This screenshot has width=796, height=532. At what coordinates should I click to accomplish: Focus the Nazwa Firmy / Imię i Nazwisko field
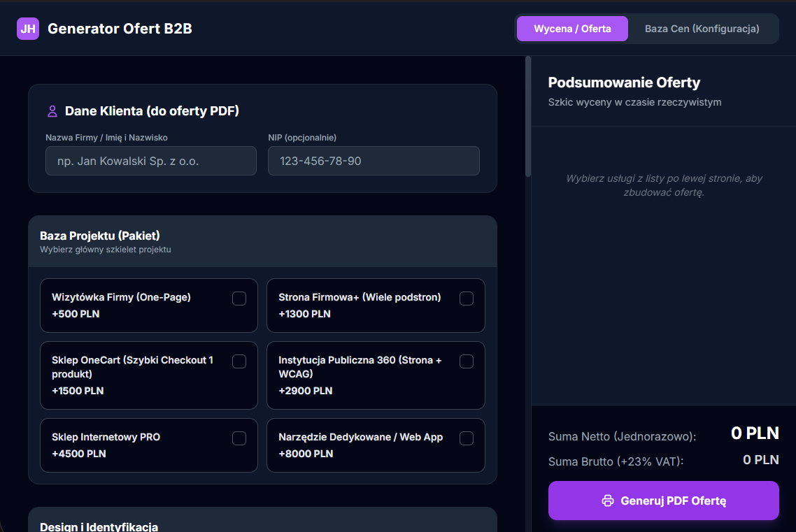pos(151,161)
